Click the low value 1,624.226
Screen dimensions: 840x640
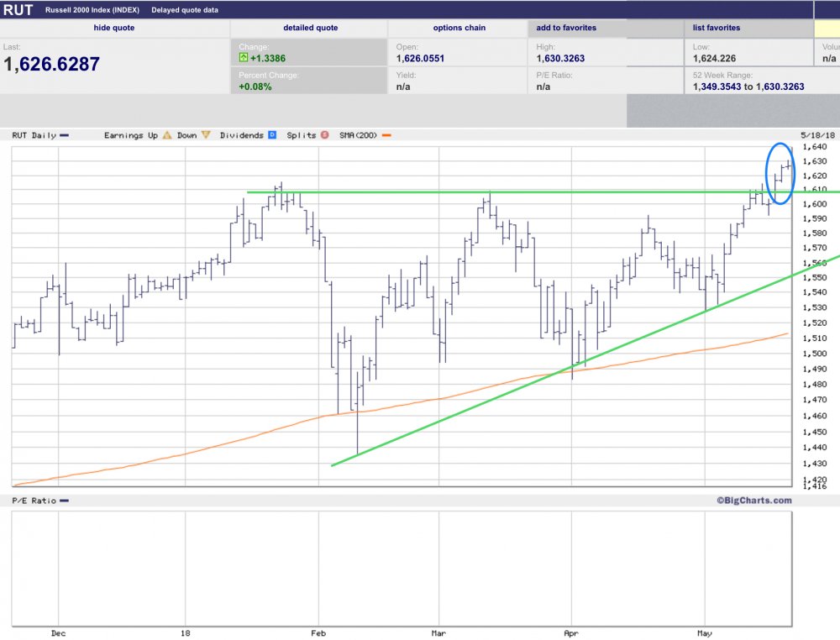tap(714, 58)
